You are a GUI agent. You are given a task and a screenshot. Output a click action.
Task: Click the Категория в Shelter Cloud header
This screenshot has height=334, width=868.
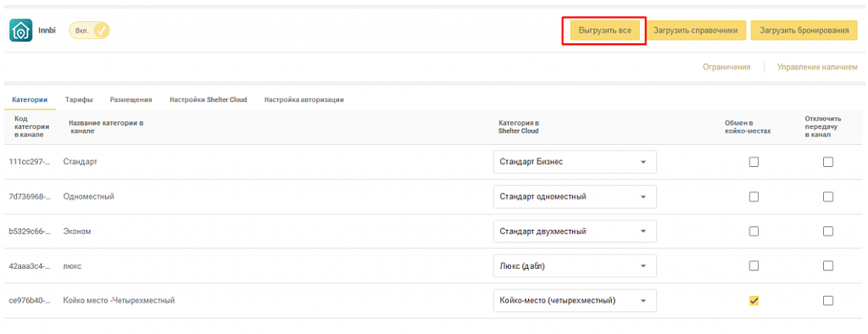click(x=519, y=127)
